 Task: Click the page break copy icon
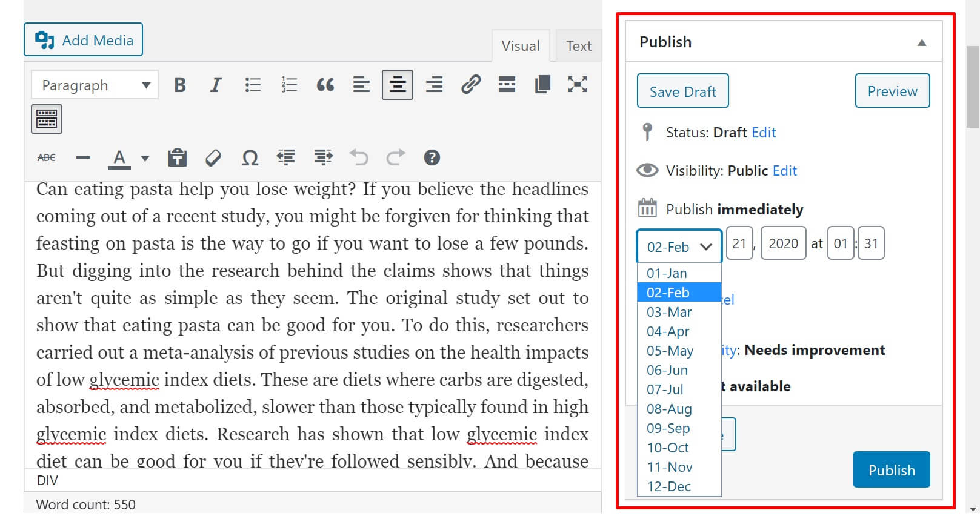pyautogui.click(x=543, y=85)
